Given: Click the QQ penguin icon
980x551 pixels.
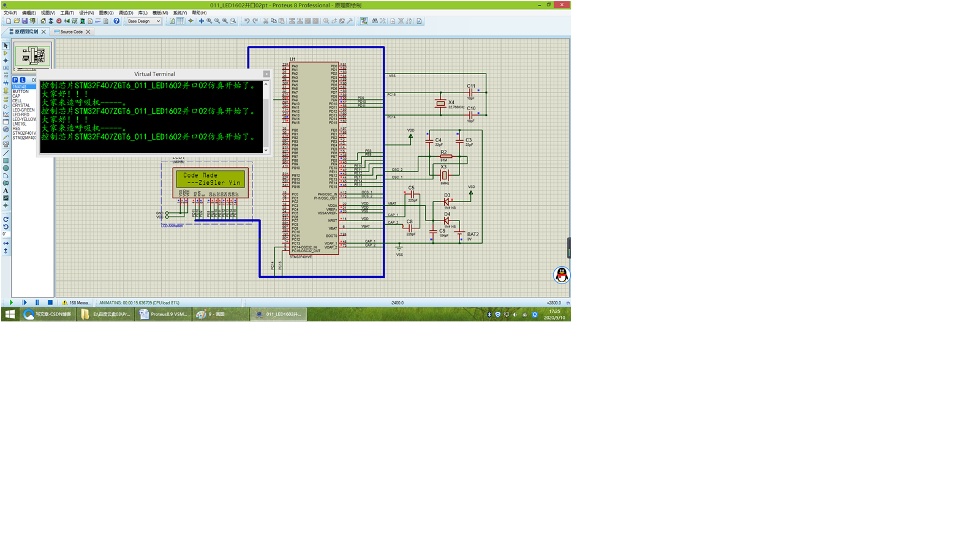Looking at the screenshot, I should click(562, 275).
